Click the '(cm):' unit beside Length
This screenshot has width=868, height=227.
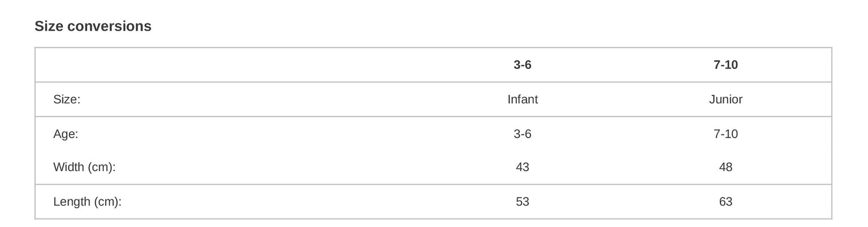(x=108, y=202)
